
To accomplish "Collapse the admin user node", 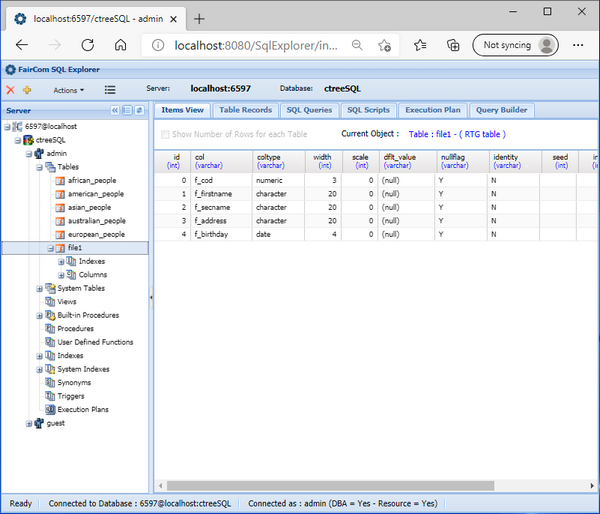I will pos(29,154).
